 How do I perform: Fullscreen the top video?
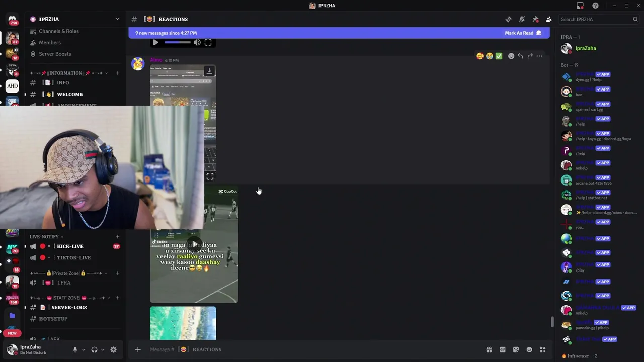[x=208, y=43]
